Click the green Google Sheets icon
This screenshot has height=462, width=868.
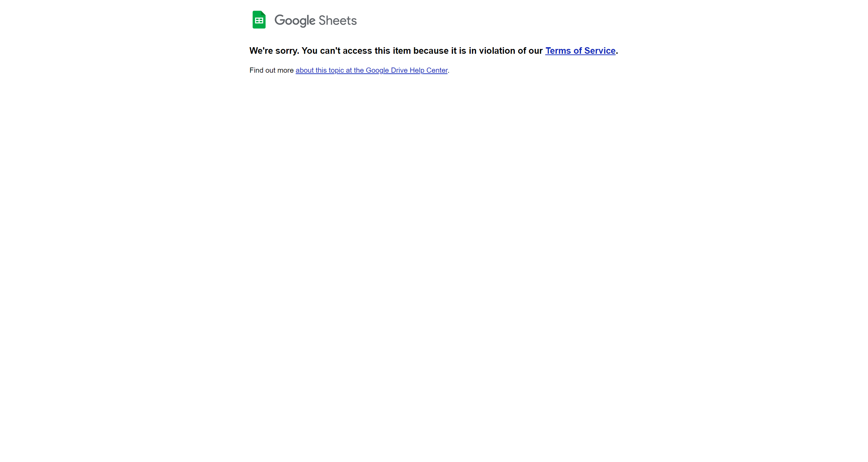click(259, 20)
